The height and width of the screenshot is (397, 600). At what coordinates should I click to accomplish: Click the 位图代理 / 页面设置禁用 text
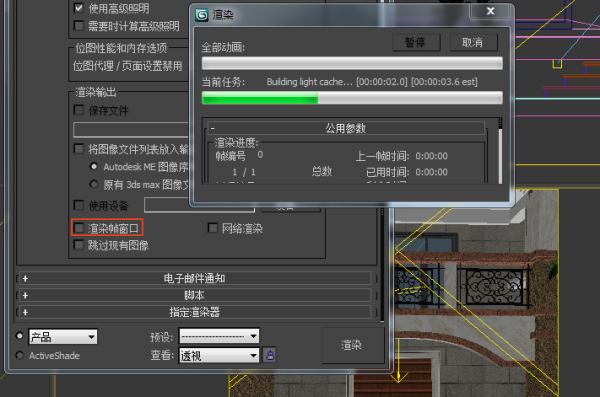click(127, 66)
